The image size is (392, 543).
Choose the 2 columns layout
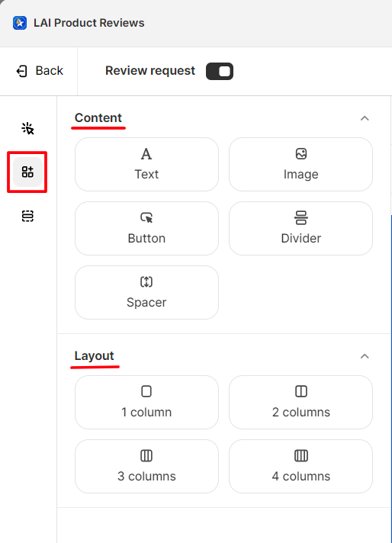[300, 402]
